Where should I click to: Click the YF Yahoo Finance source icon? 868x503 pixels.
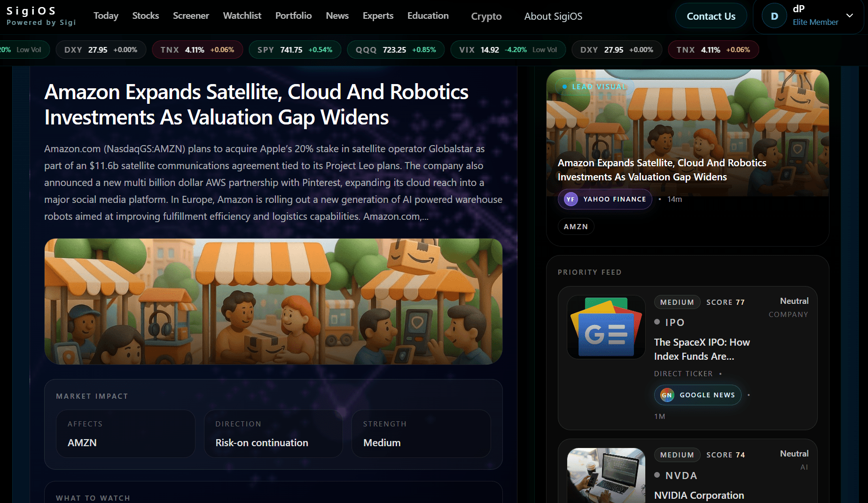click(571, 199)
